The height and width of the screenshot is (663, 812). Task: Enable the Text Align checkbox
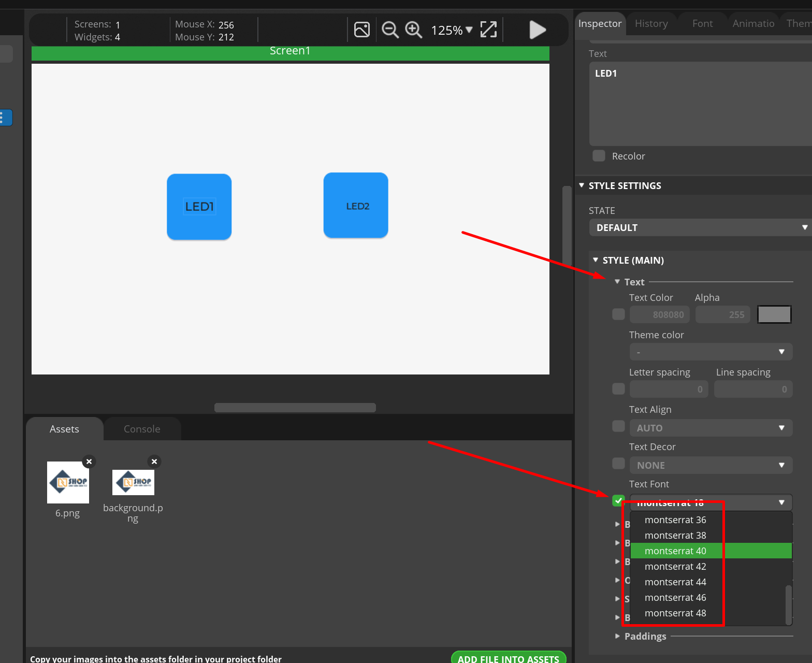(x=618, y=426)
